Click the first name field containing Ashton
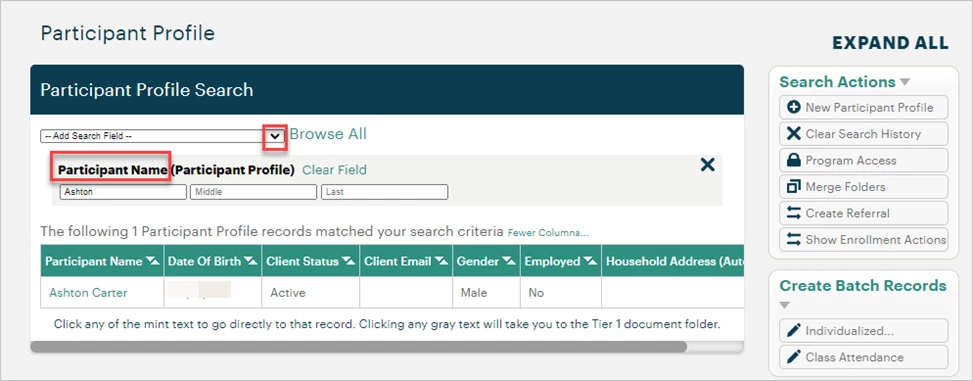The image size is (973, 381). click(123, 192)
